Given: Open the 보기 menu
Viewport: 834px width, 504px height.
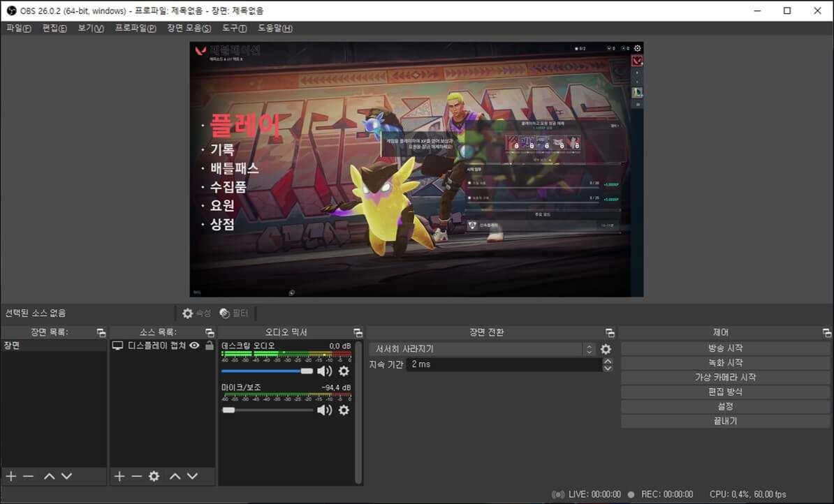Looking at the screenshot, I should [91, 28].
